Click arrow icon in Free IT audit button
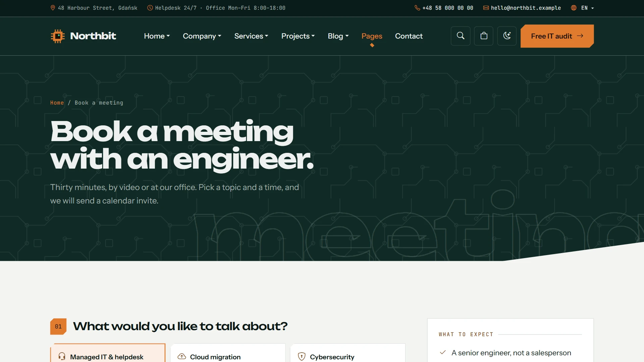The width and height of the screenshot is (644, 362). point(580,36)
